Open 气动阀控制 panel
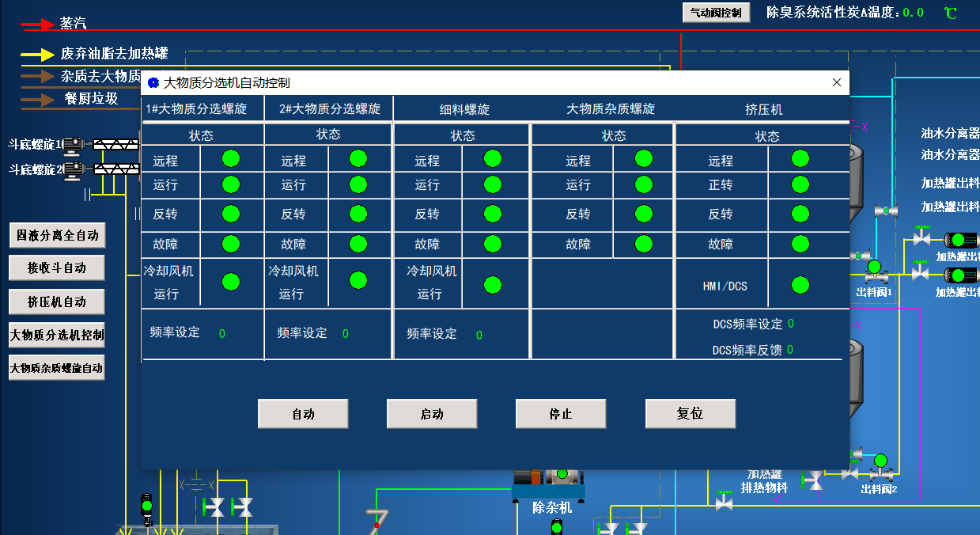 (x=716, y=13)
